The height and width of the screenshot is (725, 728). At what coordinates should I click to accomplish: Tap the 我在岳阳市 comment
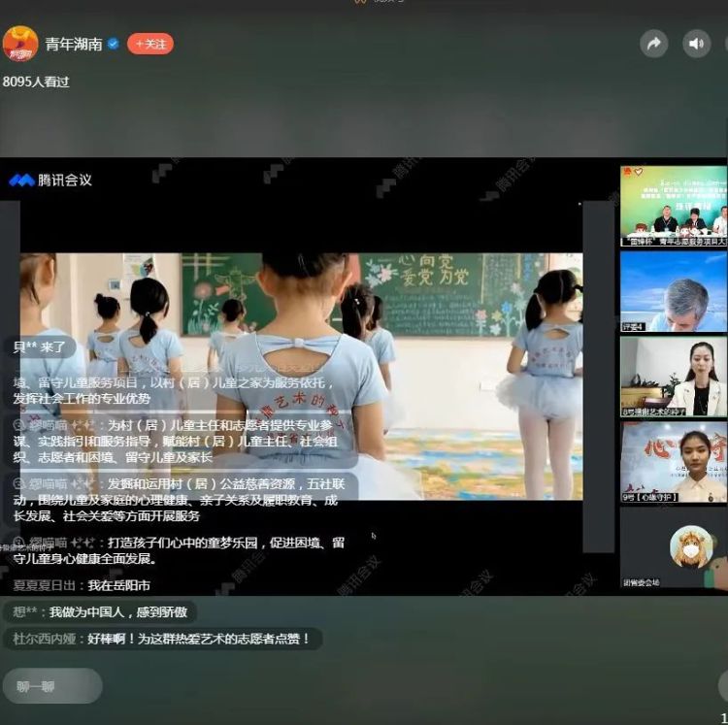point(82,585)
